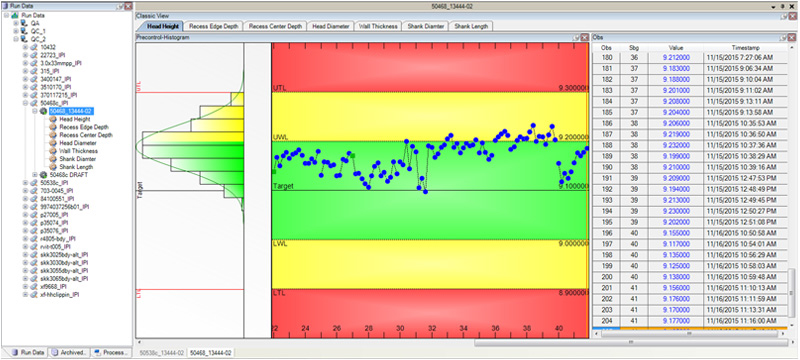The image size is (800, 360).
Task: Click the icon beside 50468c DRAFT
Action: 44,174
